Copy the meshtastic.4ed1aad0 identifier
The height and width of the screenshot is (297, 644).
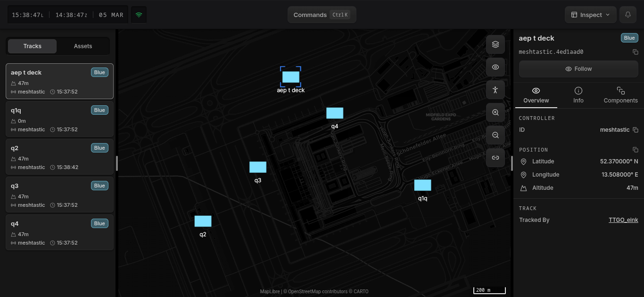636,52
